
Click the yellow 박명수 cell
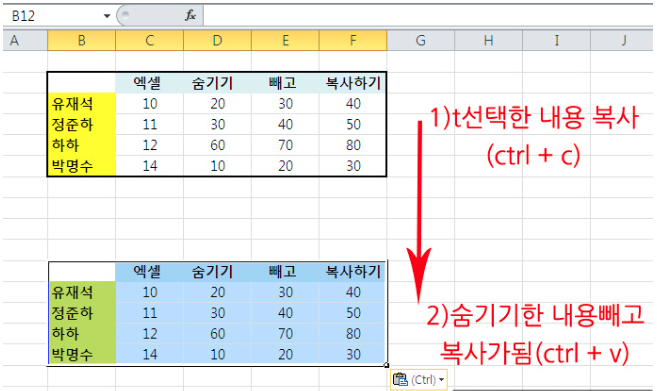(82, 166)
